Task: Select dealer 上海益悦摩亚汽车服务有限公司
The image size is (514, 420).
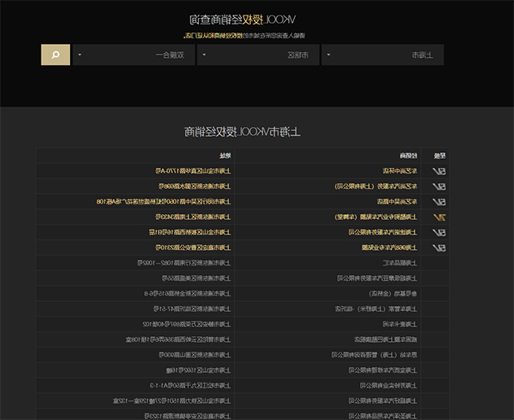Action: tap(377, 278)
